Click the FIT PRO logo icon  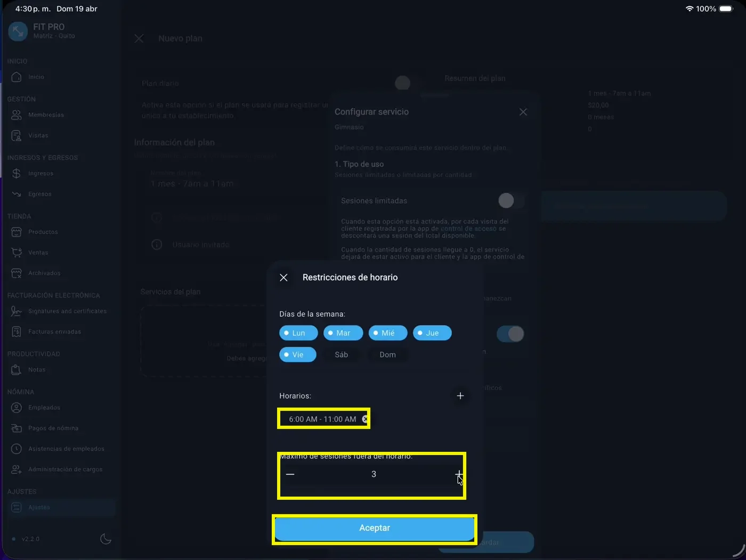click(18, 31)
